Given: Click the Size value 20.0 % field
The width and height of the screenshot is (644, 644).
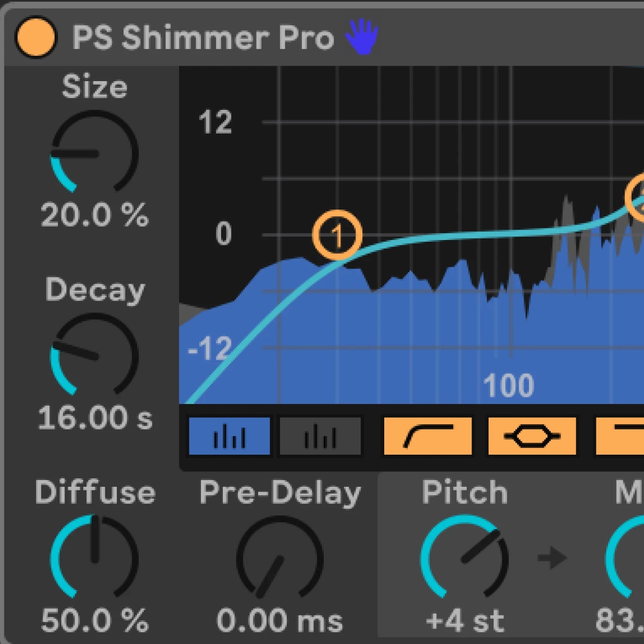Looking at the screenshot, I should 94,215.
